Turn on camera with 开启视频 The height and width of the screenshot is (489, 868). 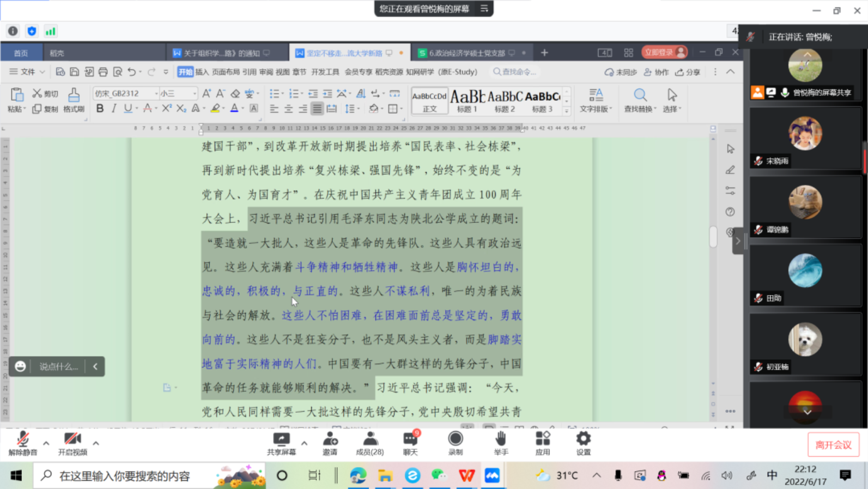[72, 443]
